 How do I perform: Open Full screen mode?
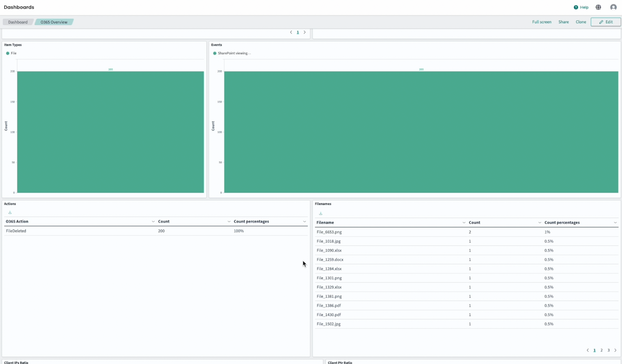542,22
